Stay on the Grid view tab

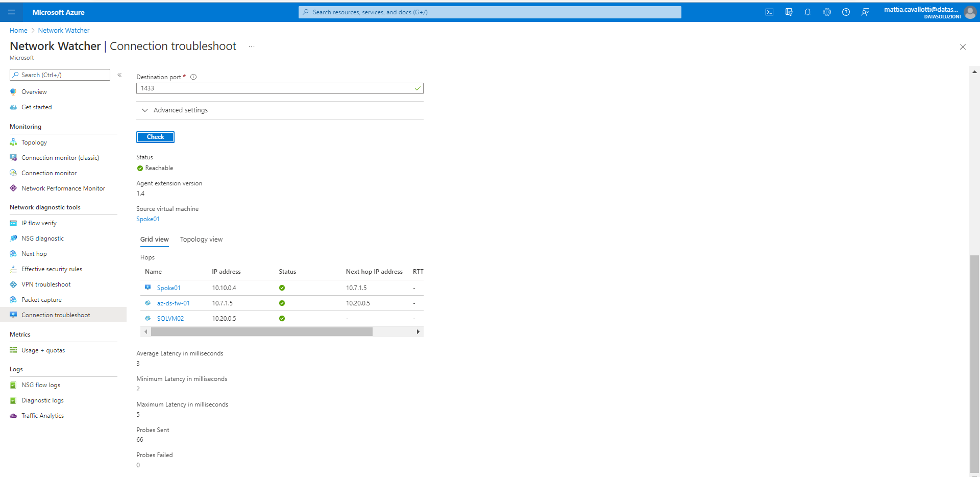click(x=154, y=239)
